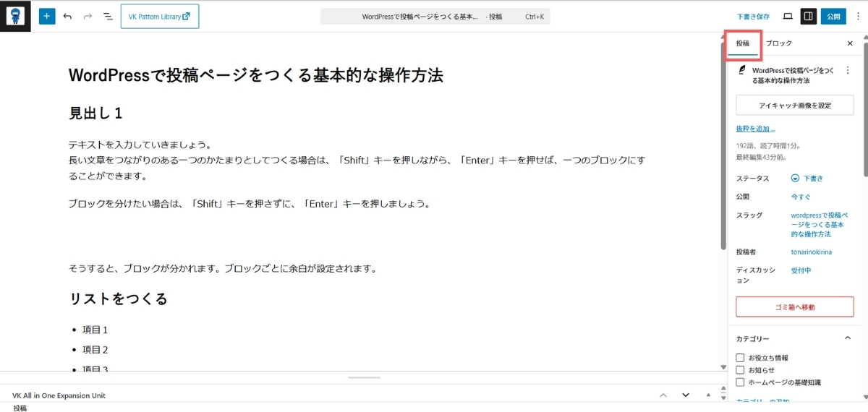This screenshot has width=868, height=412.
Task: Click the editor content vertical scrollbar
Action: 723,145
